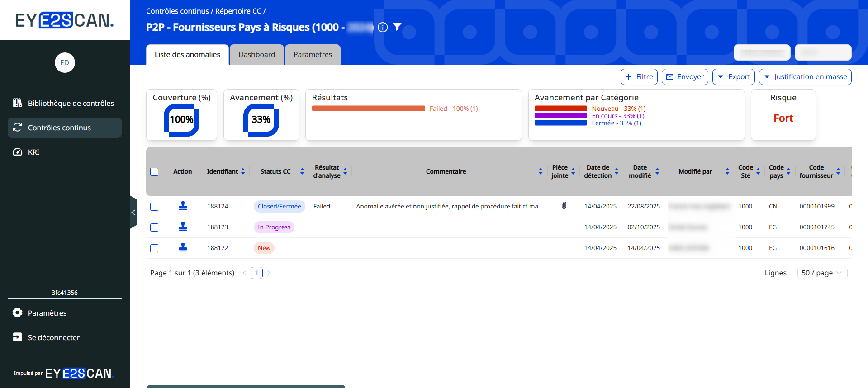Go to page 1 in pagination

[256, 273]
